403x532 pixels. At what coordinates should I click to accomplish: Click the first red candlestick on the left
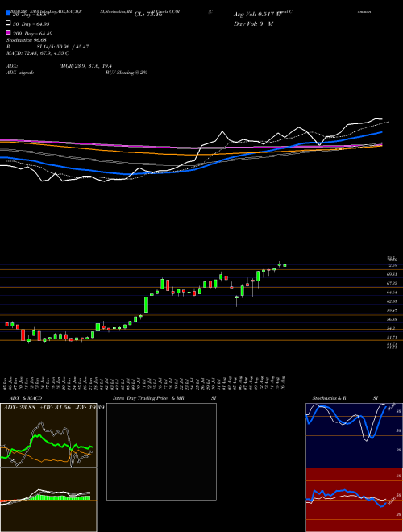[x=6, y=324]
